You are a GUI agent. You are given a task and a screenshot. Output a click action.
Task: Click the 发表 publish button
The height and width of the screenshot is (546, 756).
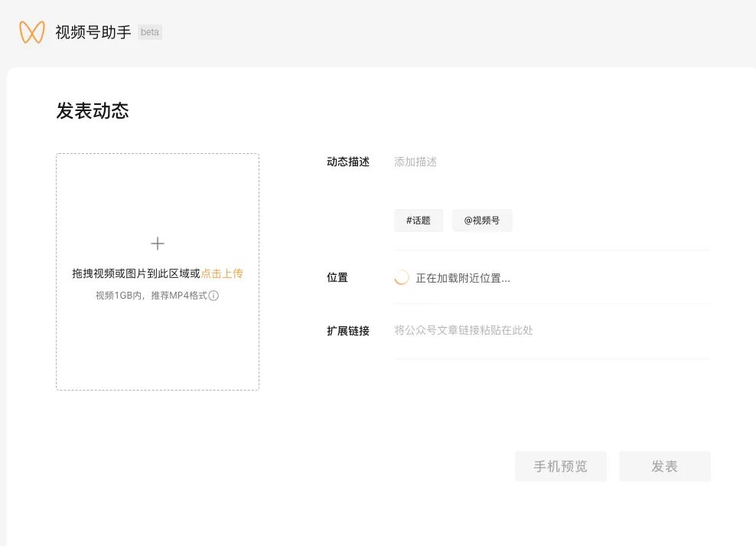pos(664,466)
